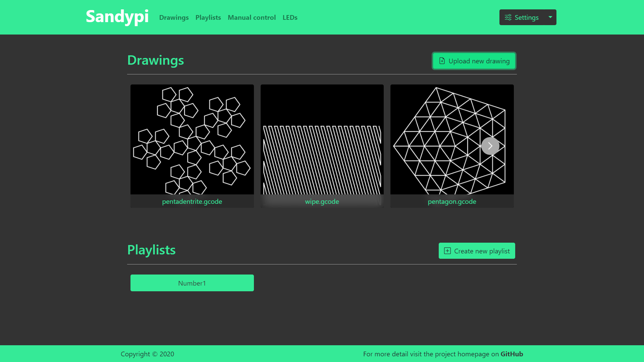
Task: Click pentadentrite.gcode label
Action: coord(192,201)
